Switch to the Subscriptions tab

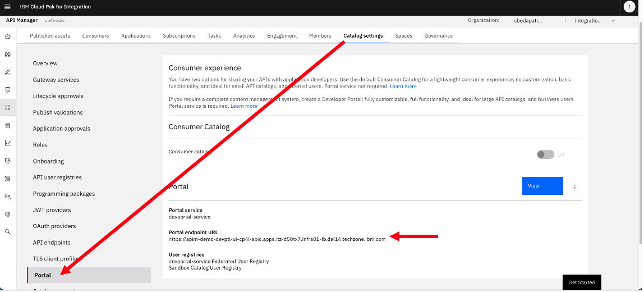click(179, 36)
